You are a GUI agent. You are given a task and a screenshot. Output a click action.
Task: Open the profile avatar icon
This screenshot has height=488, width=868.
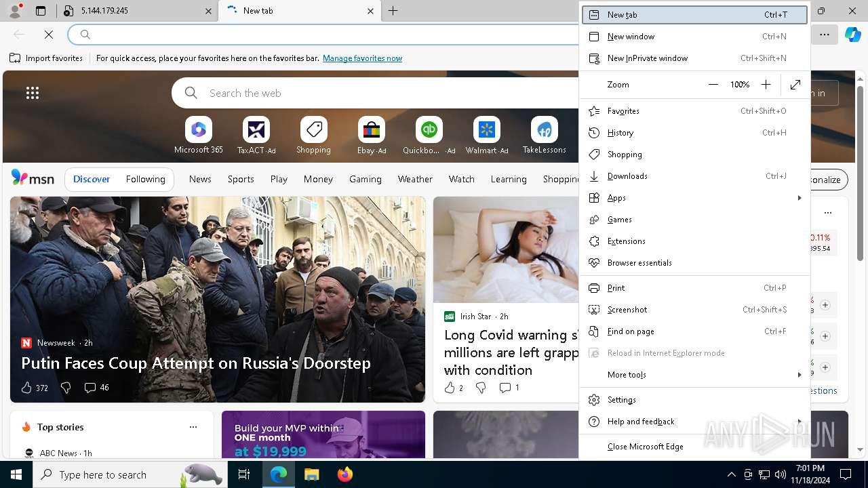coord(15,11)
